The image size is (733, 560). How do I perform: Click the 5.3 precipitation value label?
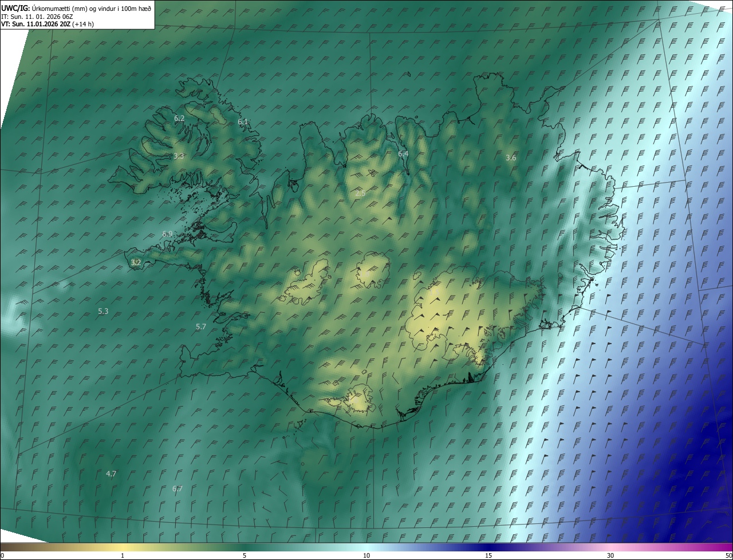click(x=103, y=311)
